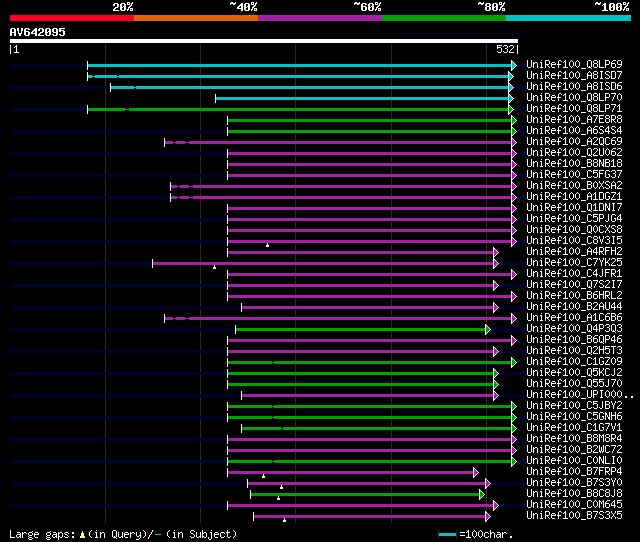Click the arrowhead ending the Q8LP69 alignment
The image size is (640, 542).
[x=514, y=65]
